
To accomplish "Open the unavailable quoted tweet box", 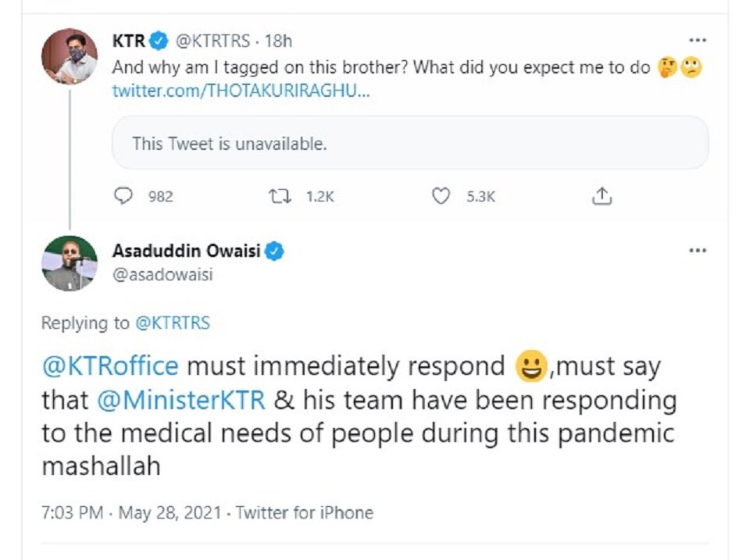I will click(x=410, y=144).
